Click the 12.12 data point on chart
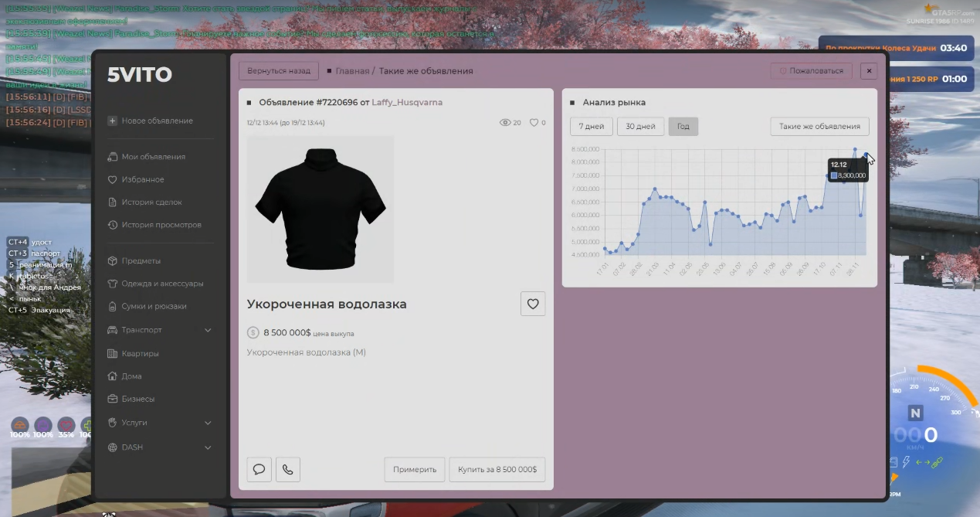980x517 pixels. (x=866, y=155)
